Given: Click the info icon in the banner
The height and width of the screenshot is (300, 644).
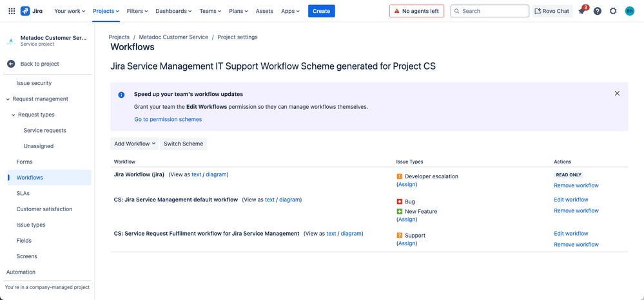Looking at the screenshot, I should (x=121, y=95).
